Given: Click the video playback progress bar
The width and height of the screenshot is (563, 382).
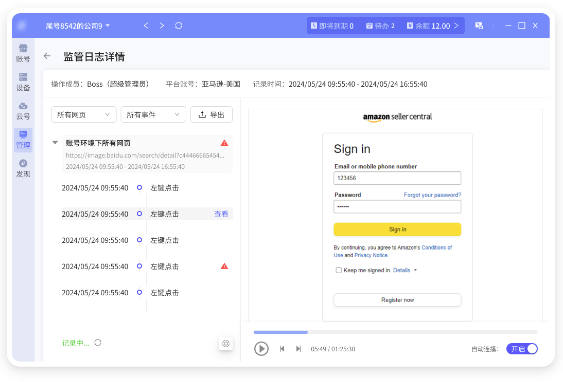Looking at the screenshot, I should [396, 332].
